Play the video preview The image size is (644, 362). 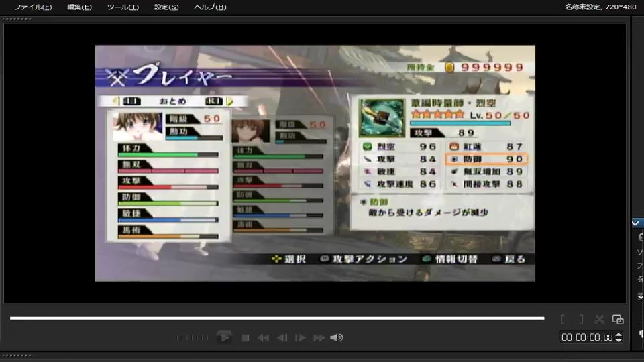pyautogui.click(x=224, y=337)
